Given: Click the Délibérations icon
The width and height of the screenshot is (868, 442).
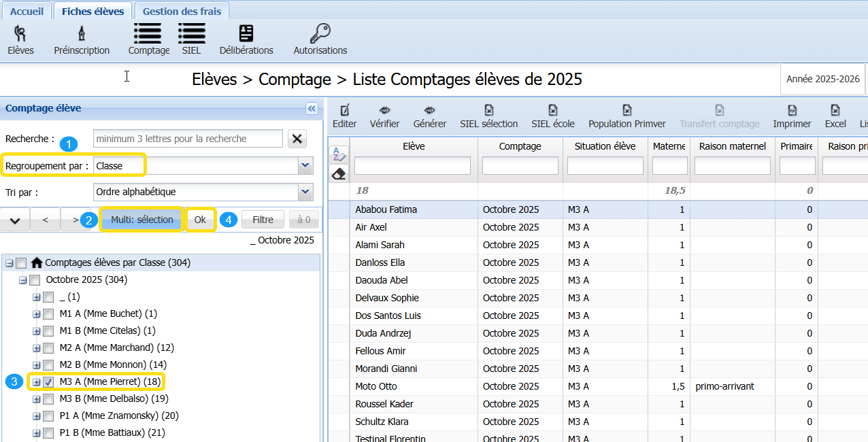Looking at the screenshot, I should click(x=246, y=34).
